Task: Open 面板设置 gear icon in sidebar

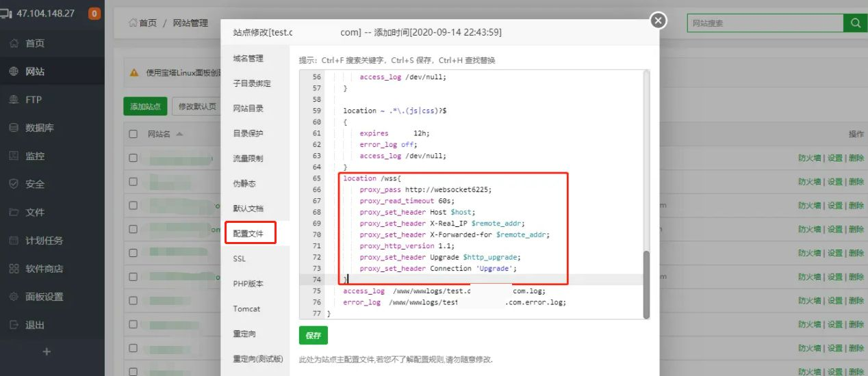Action: [14, 297]
